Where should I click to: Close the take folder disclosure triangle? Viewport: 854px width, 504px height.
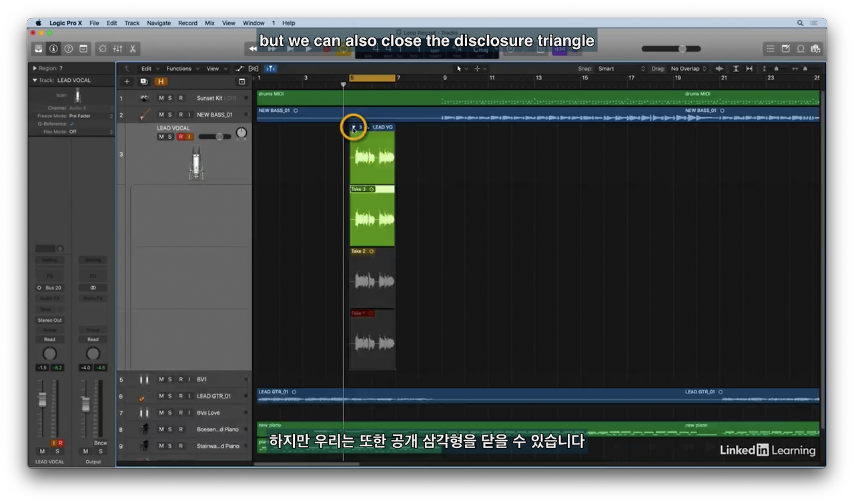coord(354,127)
